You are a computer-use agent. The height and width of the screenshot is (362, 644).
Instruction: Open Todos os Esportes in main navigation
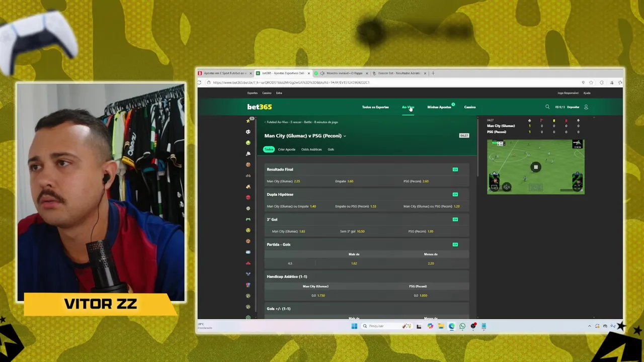pyautogui.click(x=375, y=107)
